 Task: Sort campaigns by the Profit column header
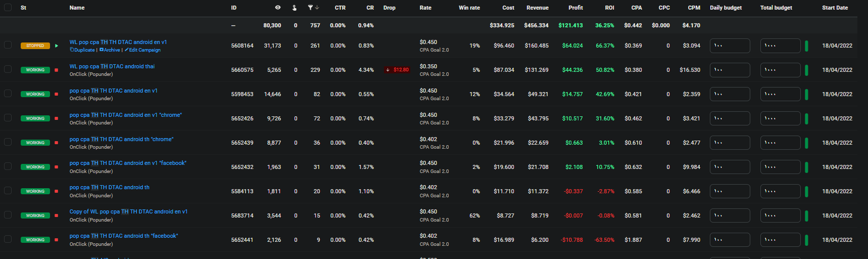[575, 8]
